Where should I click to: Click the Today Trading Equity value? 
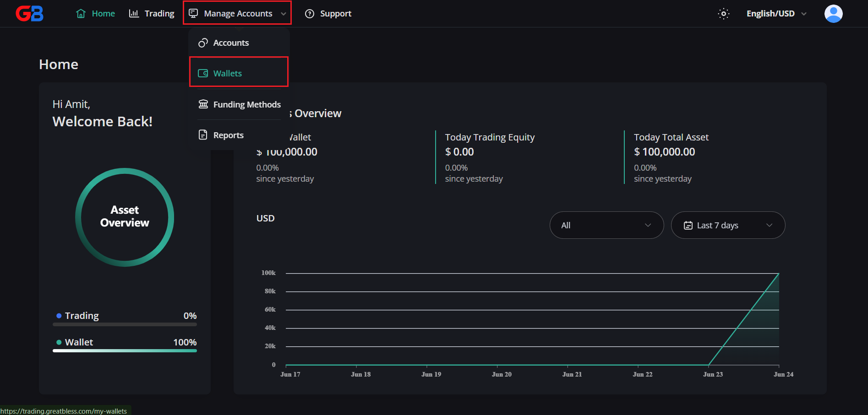pos(459,152)
